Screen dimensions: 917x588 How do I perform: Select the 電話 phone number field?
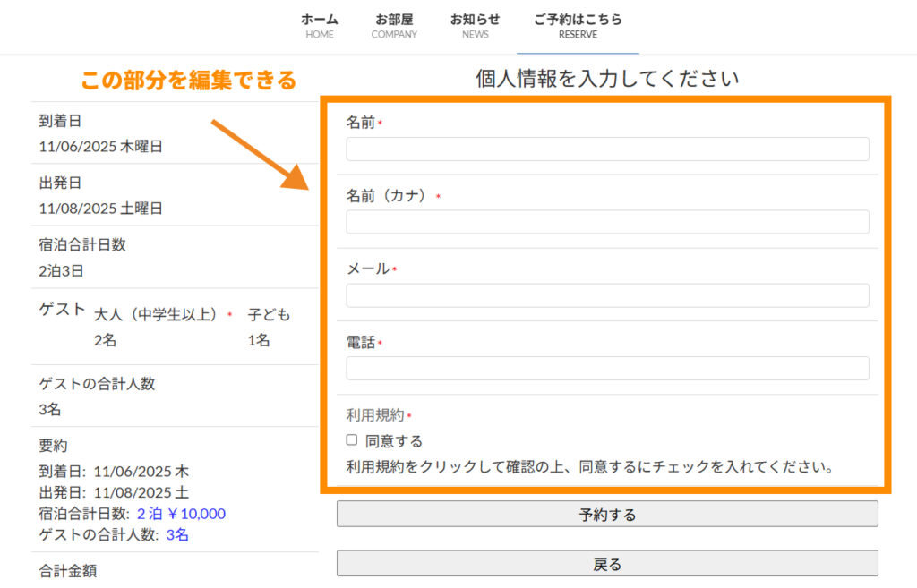click(607, 369)
